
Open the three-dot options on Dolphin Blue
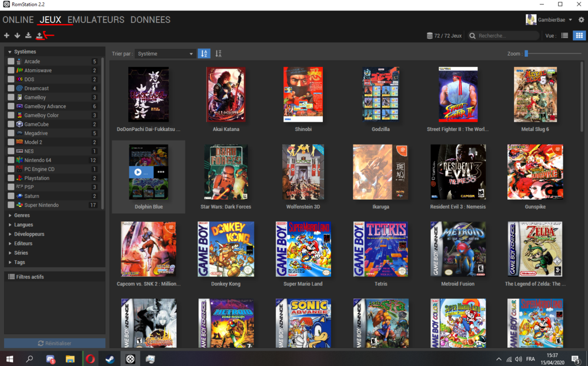pos(161,172)
